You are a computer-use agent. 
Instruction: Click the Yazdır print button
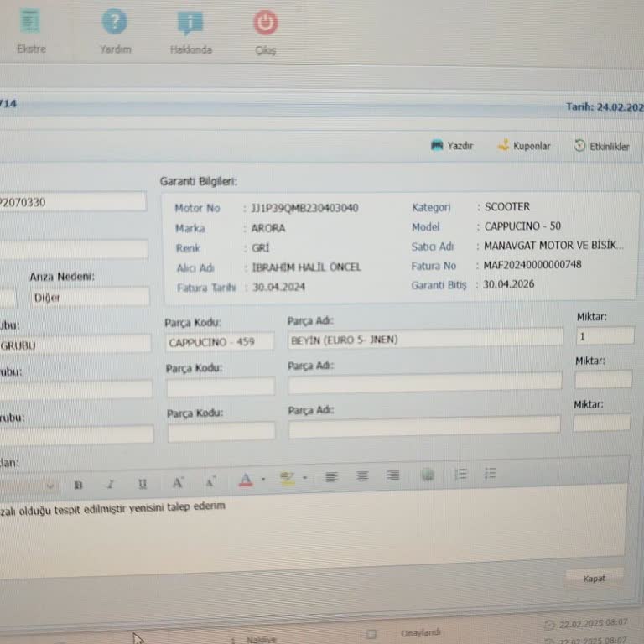pyautogui.click(x=452, y=145)
